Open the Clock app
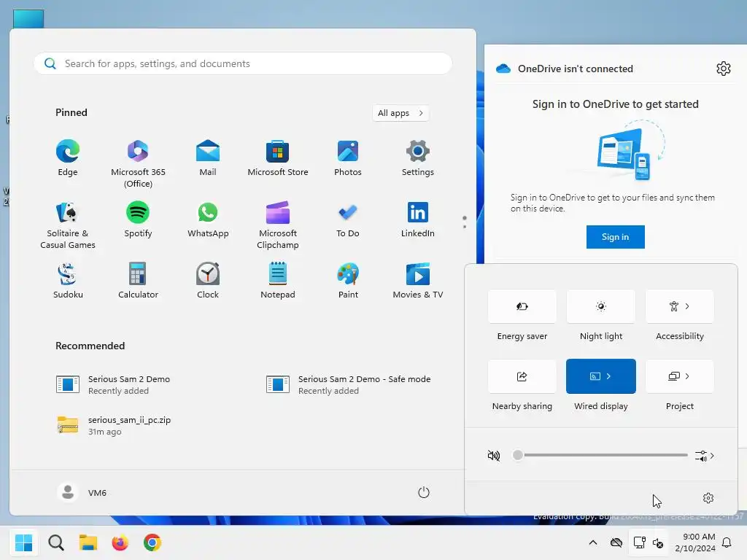Image resolution: width=747 pixels, height=560 pixels. point(208,281)
